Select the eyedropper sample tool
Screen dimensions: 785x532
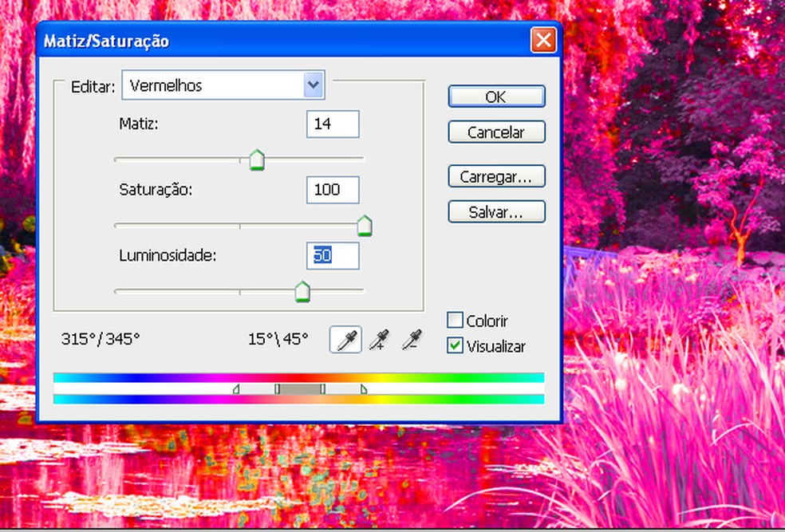click(x=345, y=339)
